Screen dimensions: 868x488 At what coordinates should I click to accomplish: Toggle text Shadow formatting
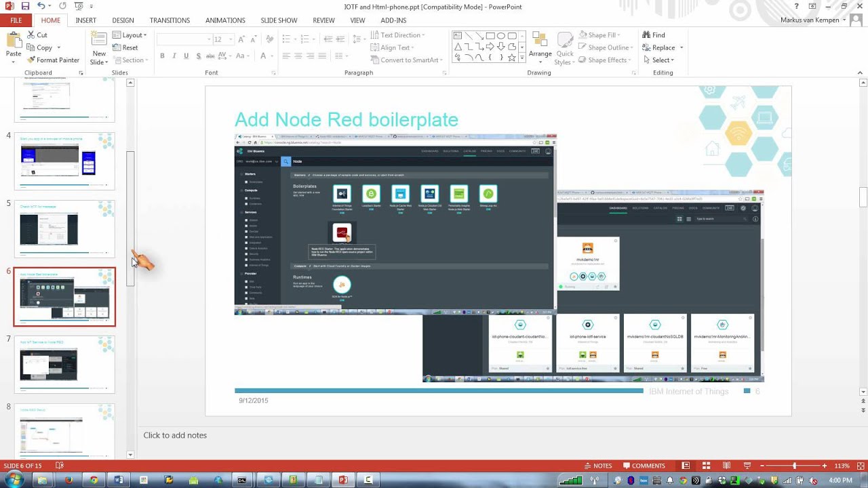coord(199,56)
